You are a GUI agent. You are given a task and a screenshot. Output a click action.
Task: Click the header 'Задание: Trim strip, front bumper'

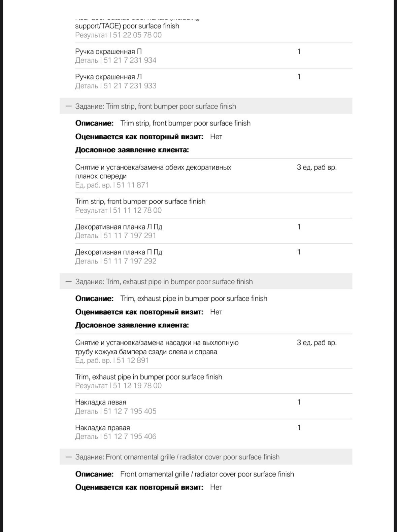156,106
